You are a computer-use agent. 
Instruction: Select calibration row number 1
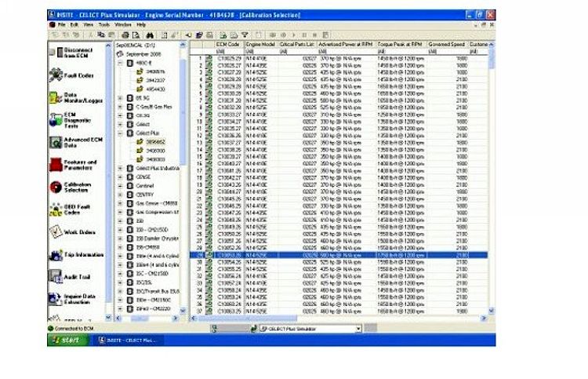click(339, 58)
